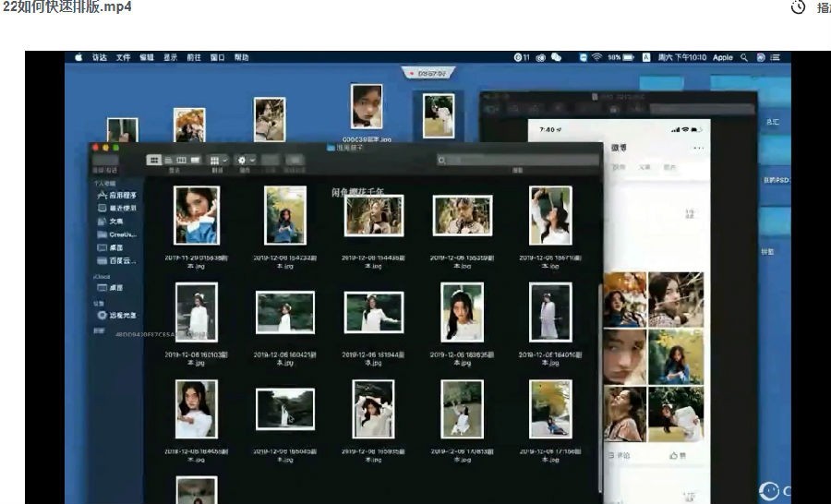Click the Finder edit tags toolbar button
The height and width of the screenshot is (504, 831).
point(295,160)
